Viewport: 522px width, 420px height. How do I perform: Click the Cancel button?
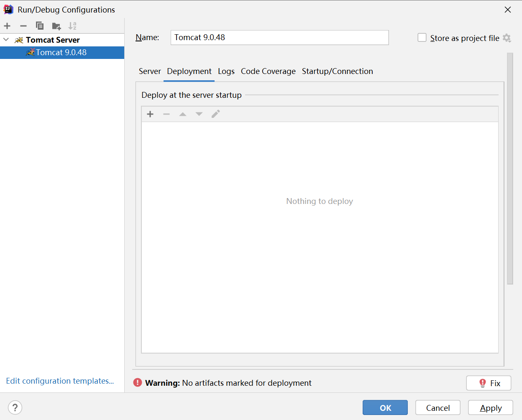(x=438, y=407)
